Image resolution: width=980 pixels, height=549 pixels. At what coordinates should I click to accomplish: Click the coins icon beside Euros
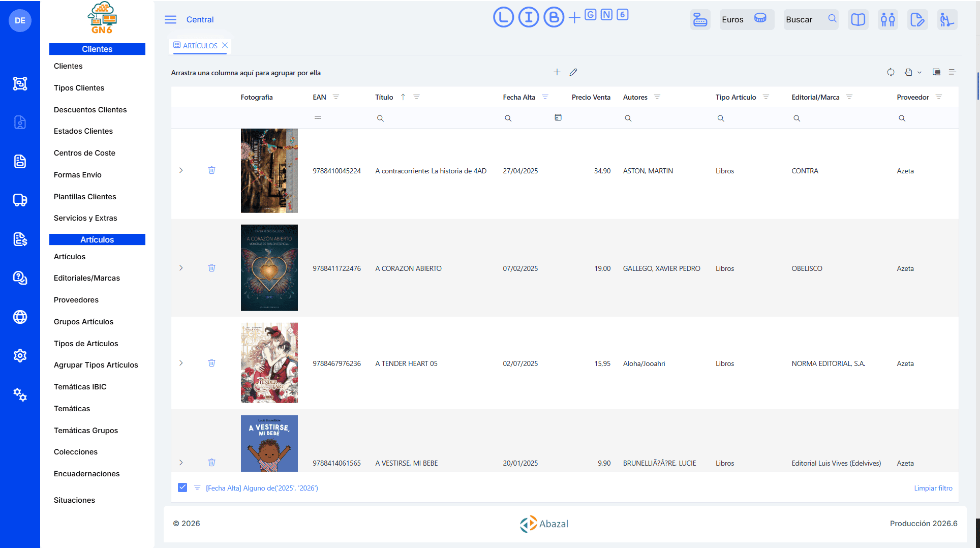(760, 18)
